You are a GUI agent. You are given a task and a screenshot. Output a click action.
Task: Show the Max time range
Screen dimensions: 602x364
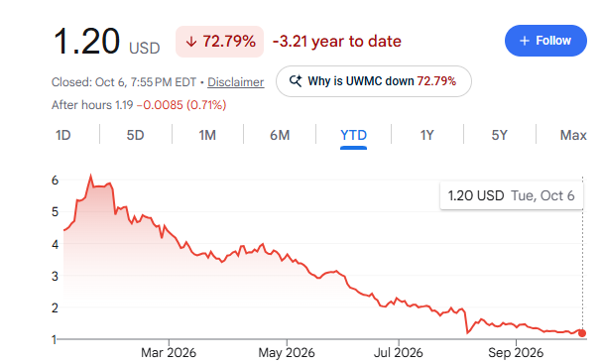(573, 135)
